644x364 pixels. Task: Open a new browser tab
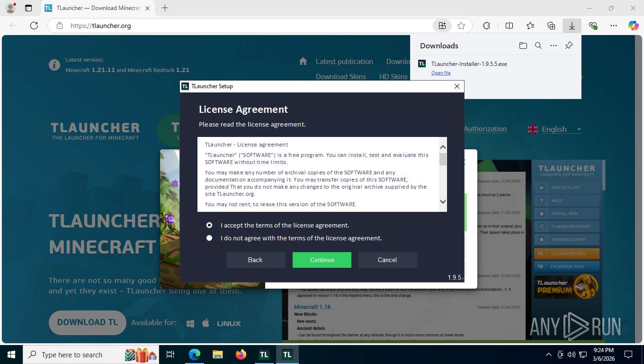point(165,8)
